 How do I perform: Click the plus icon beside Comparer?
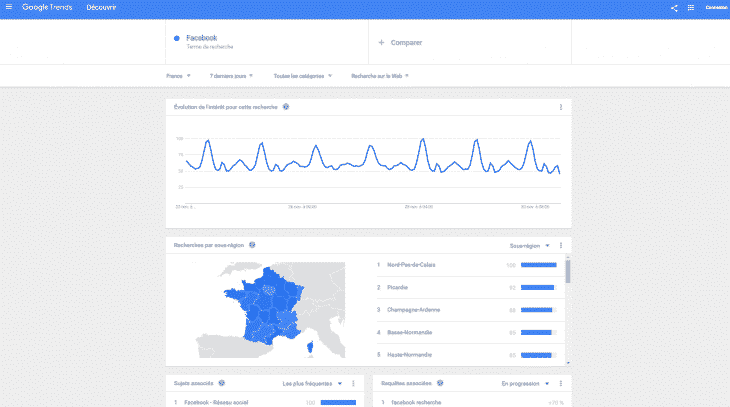click(x=381, y=42)
